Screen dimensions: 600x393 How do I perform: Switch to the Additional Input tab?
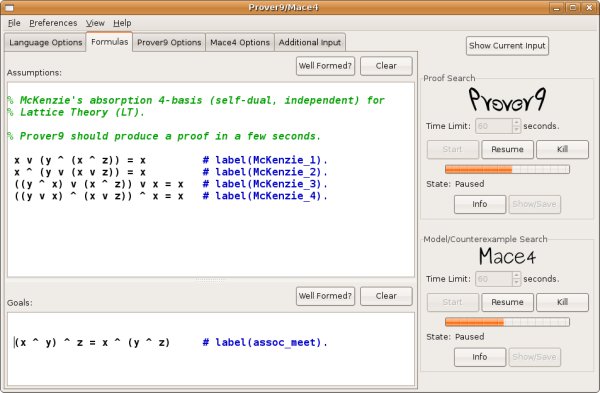pyautogui.click(x=310, y=42)
